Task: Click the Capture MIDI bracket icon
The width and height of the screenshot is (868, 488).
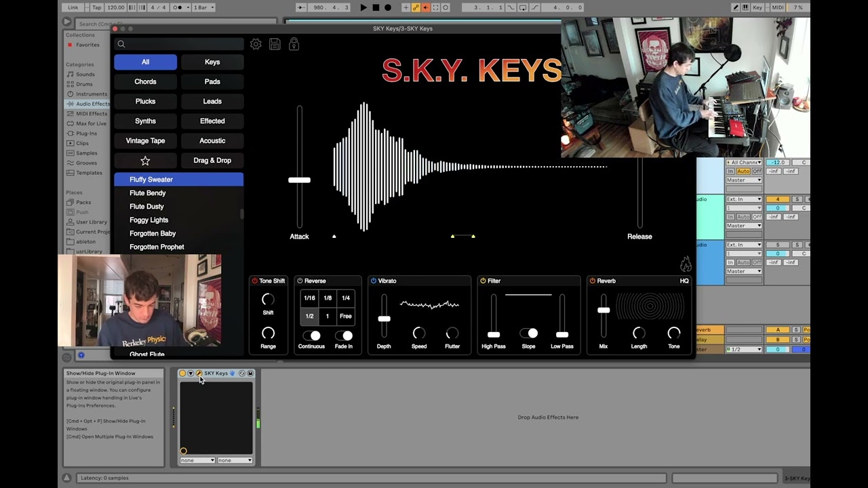Action: [435, 7]
